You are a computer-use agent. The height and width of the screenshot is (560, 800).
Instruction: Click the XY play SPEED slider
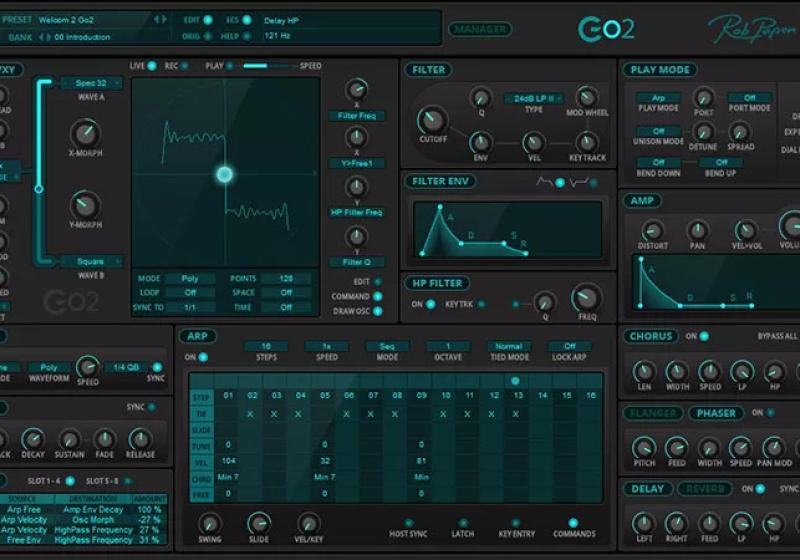click(268, 66)
